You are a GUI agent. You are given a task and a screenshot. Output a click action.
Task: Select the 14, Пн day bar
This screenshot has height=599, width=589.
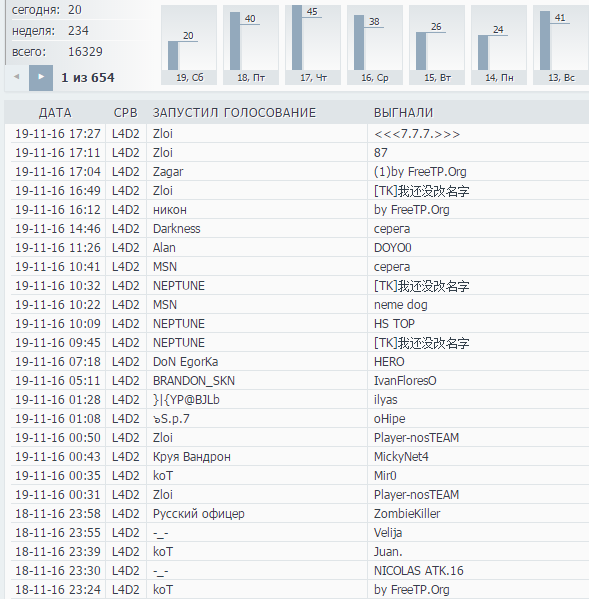click(499, 45)
